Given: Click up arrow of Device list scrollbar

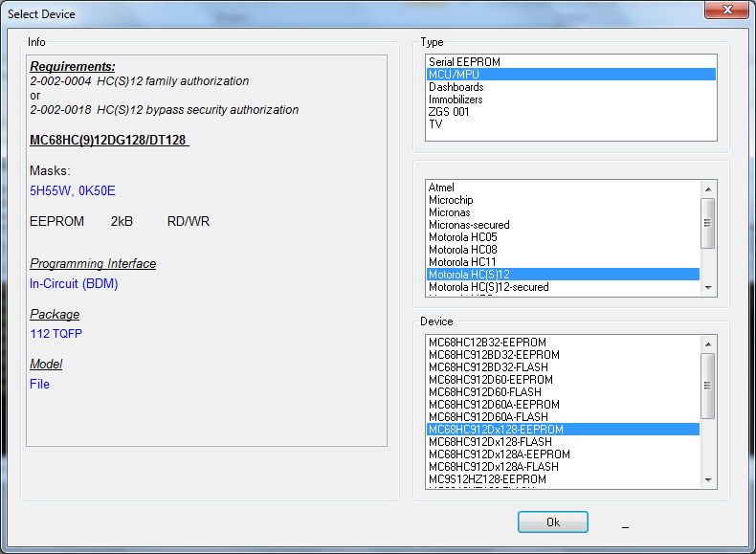Looking at the screenshot, I should (x=708, y=343).
